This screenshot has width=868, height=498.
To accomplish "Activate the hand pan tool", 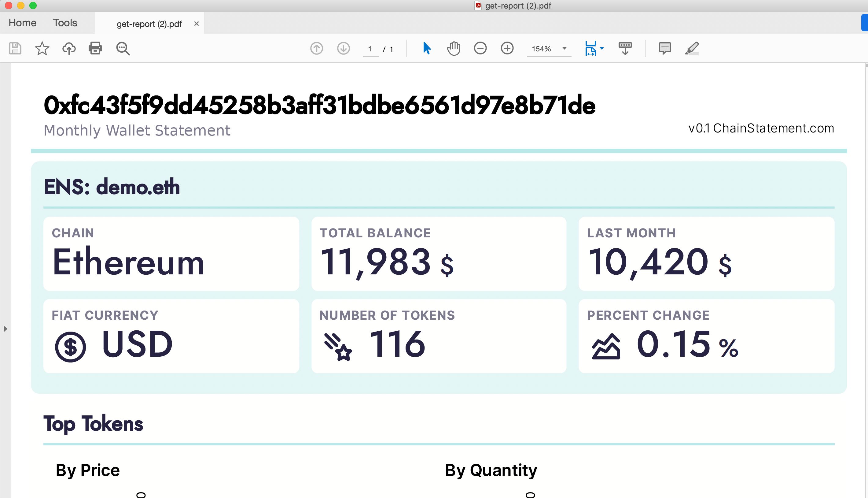I will click(x=454, y=48).
